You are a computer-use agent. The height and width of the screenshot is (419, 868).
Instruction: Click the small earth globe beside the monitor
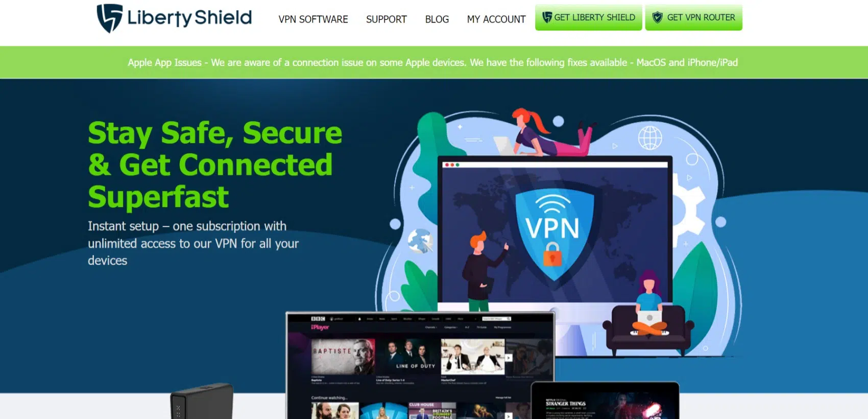pyautogui.click(x=420, y=241)
